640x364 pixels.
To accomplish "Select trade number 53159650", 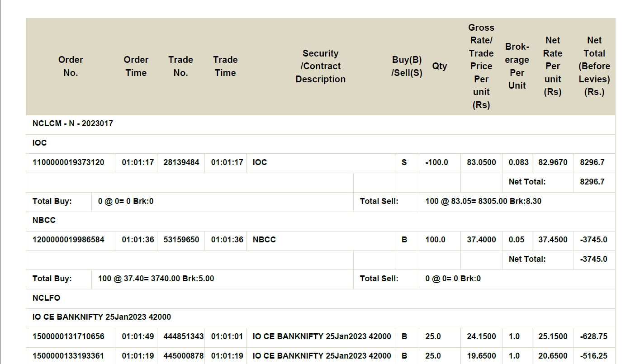I will 181,240.
